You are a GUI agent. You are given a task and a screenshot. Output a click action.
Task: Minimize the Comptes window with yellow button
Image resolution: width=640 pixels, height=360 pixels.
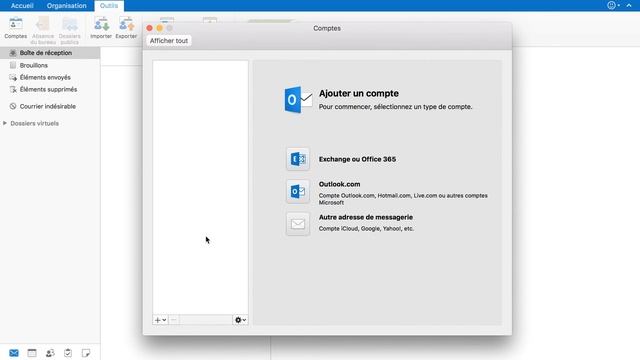(x=160, y=28)
